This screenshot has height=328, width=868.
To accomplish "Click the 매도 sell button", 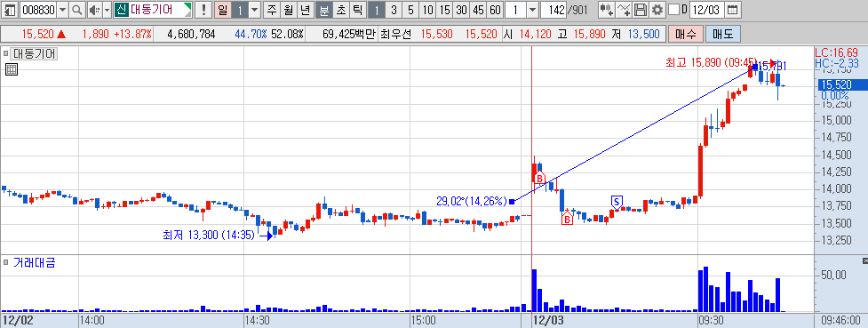I will point(722,34).
